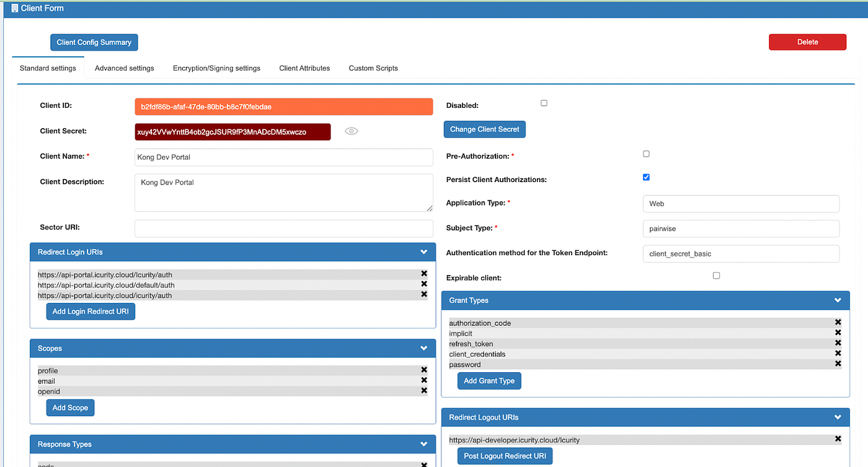The width and height of the screenshot is (868, 467).
Task: Collapse the Grant Types panel
Action: (x=838, y=300)
